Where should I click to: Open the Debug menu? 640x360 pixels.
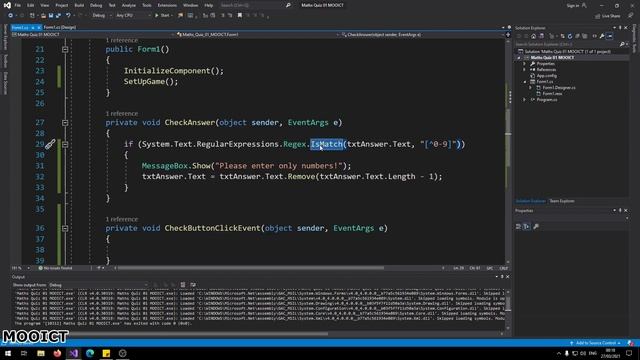96,5
